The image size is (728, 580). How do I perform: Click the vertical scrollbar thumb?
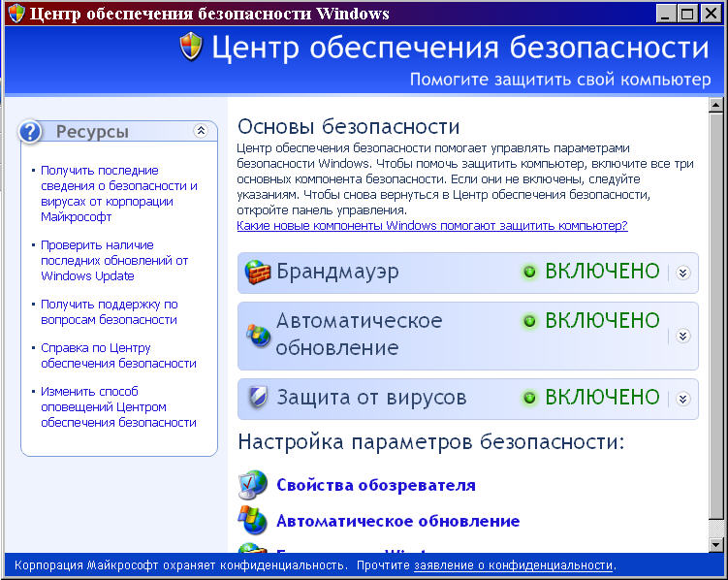click(x=715, y=316)
